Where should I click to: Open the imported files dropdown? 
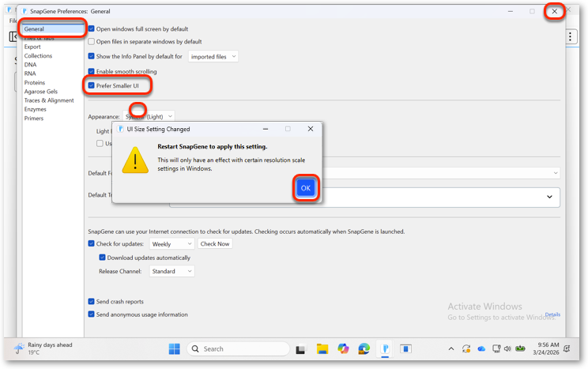pos(213,57)
